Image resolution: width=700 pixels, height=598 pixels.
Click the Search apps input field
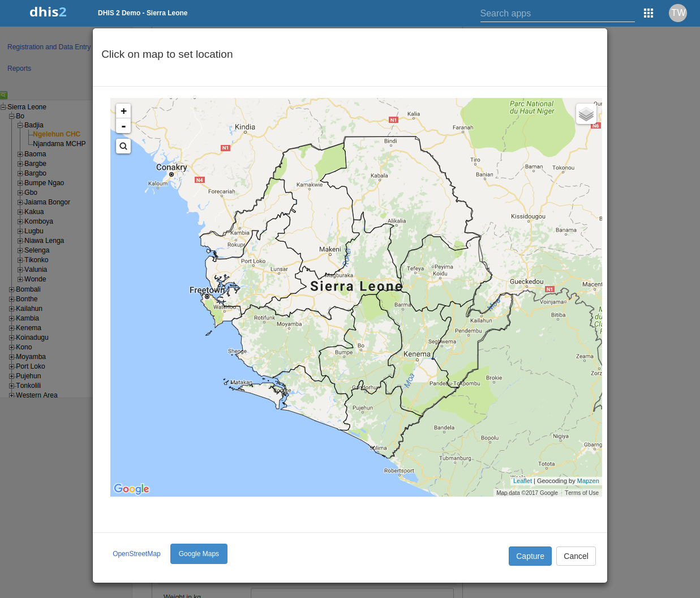557,13
